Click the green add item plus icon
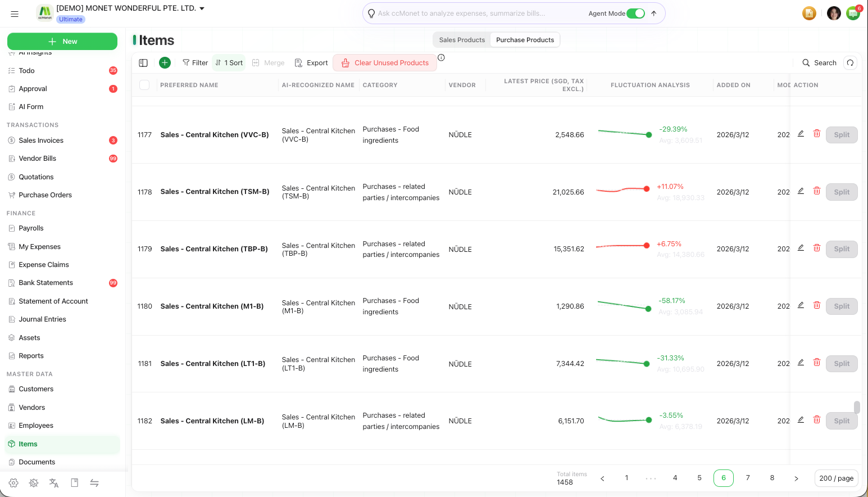Screen dimensions: 868x497 pos(165,63)
